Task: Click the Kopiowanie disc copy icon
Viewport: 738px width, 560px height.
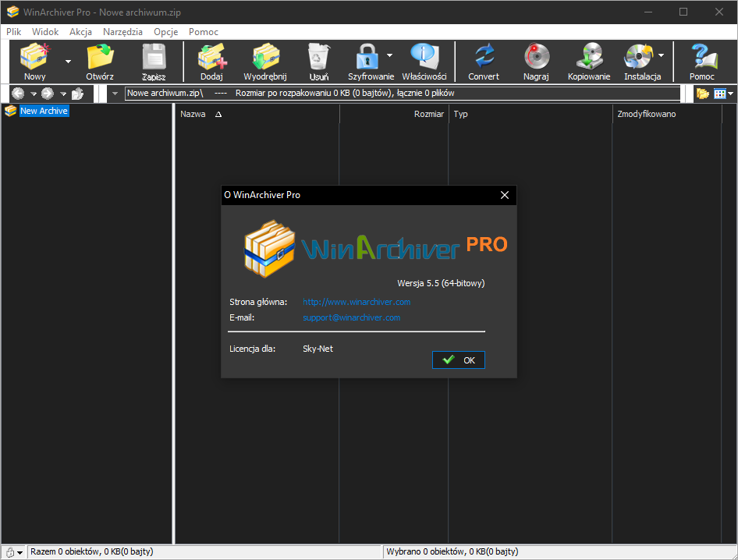Action: tap(590, 56)
